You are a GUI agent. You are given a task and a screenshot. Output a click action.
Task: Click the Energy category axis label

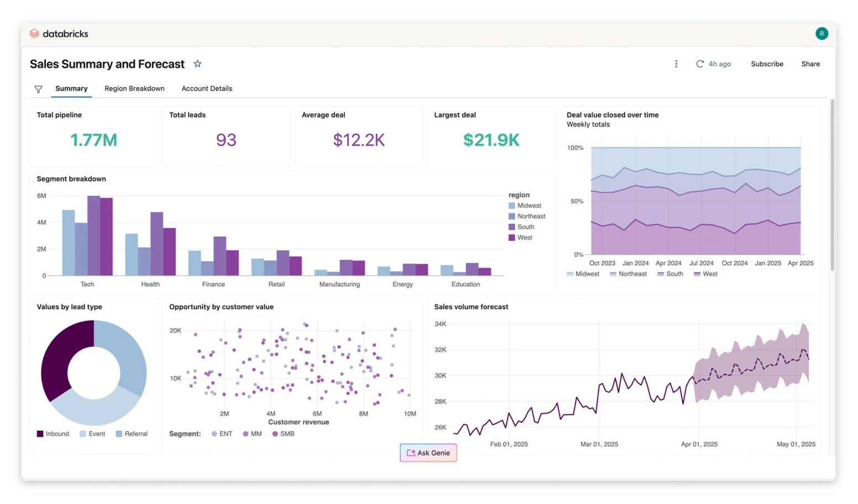click(402, 284)
